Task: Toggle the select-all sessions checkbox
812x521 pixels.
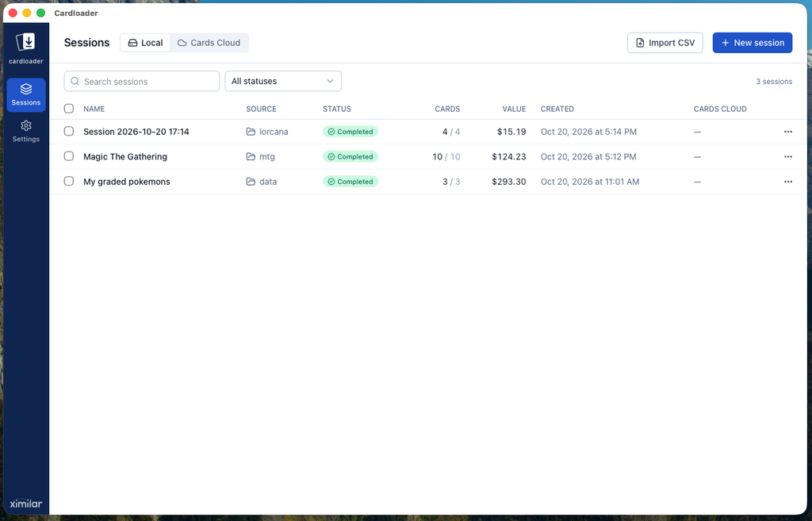Action: click(69, 108)
